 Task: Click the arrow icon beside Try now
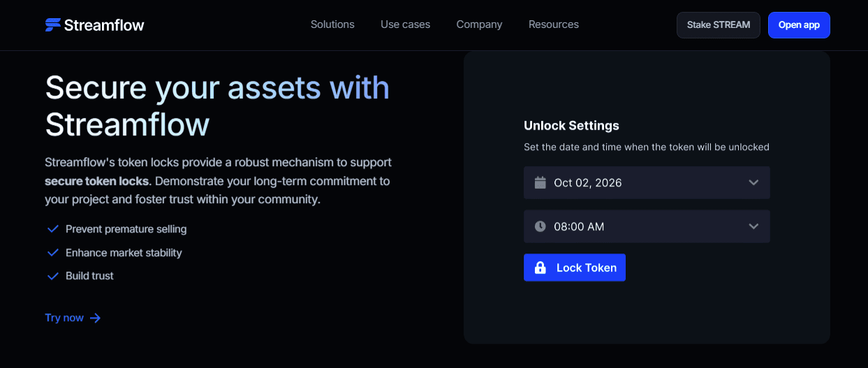pyautogui.click(x=96, y=318)
